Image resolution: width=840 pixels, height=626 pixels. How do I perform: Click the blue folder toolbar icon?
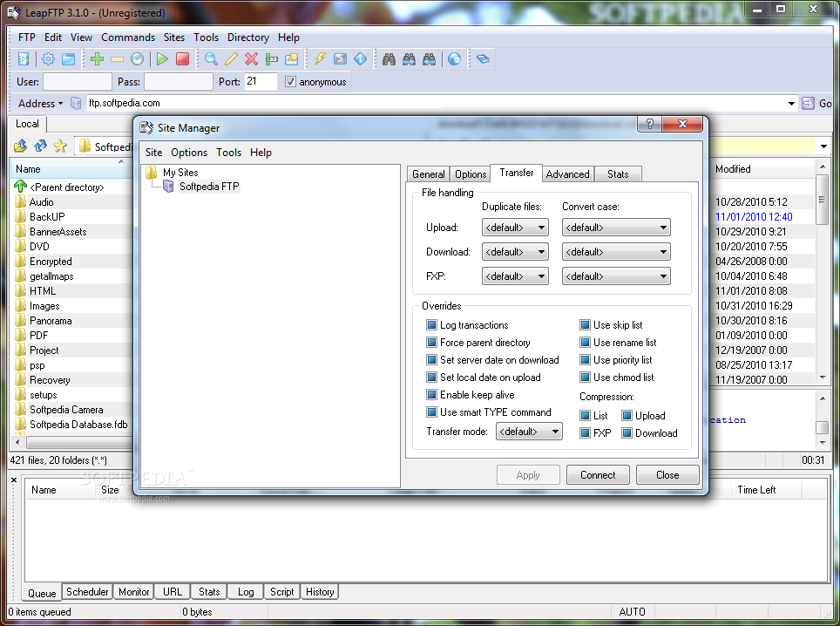pyautogui.click(x=69, y=59)
